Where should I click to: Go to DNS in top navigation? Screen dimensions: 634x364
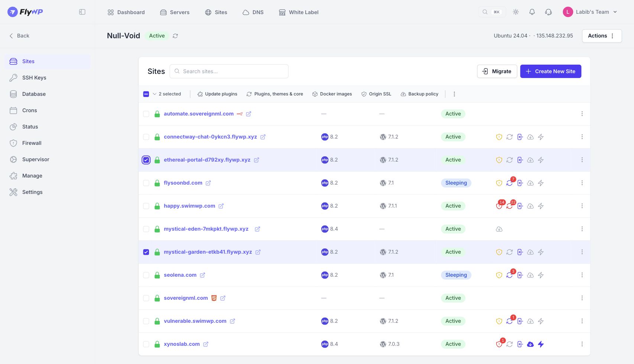coord(253,12)
